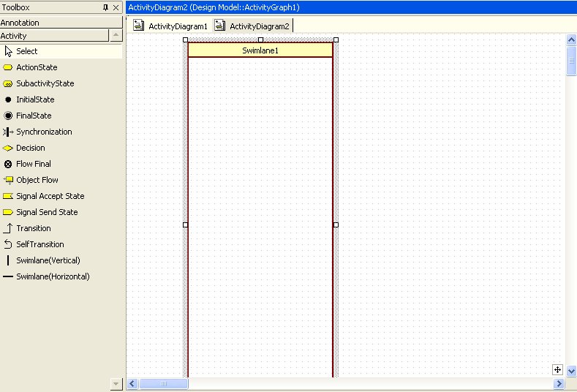Click the vertical scrollbar thumb

[x=571, y=61]
